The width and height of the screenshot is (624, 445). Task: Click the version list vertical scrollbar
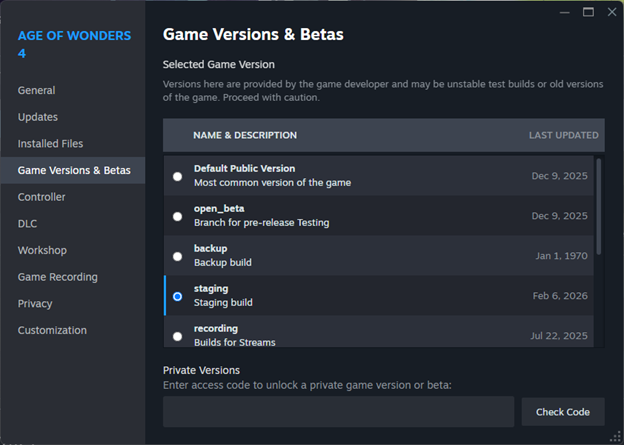point(599,205)
